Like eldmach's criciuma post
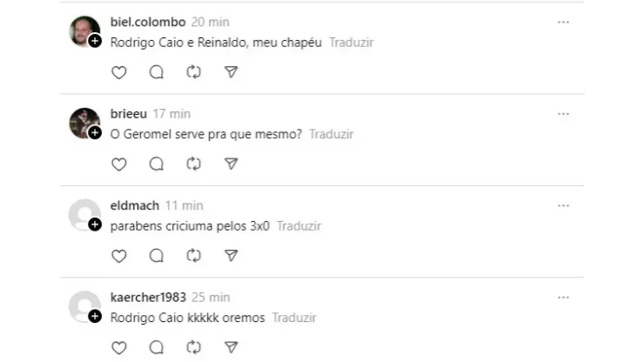 [x=119, y=256]
